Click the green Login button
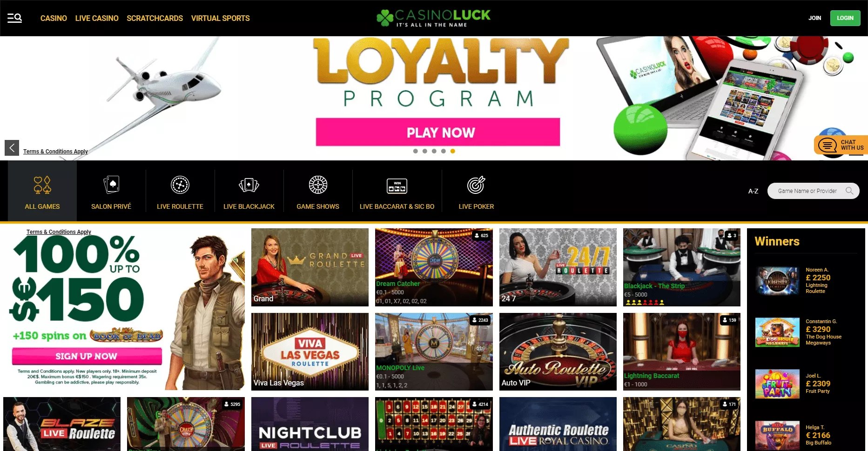The height and width of the screenshot is (451, 868). (x=845, y=18)
